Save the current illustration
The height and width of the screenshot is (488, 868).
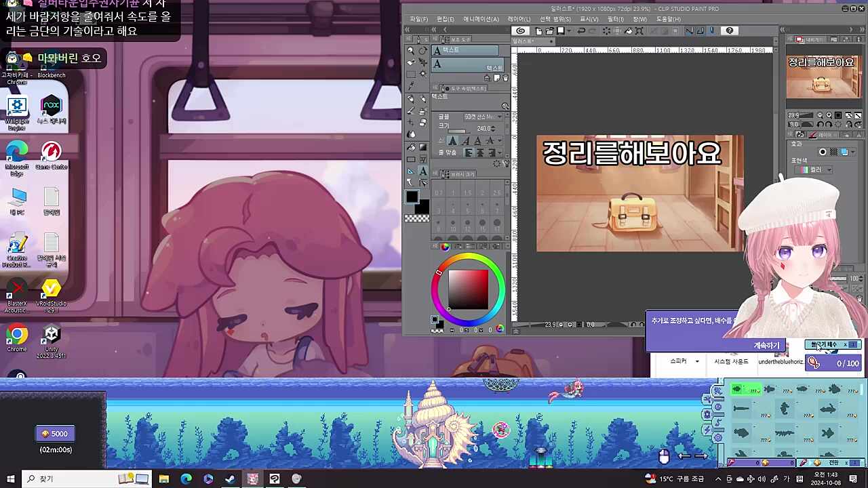point(561,30)
